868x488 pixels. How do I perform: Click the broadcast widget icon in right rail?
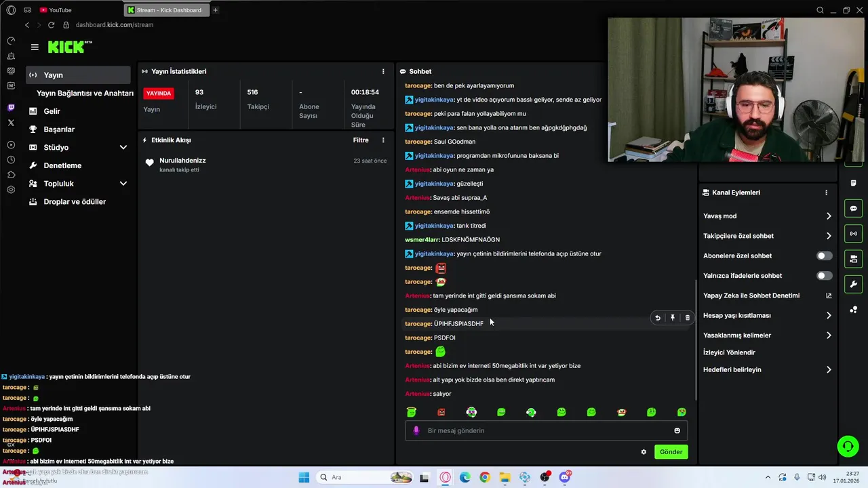[854, 234]
